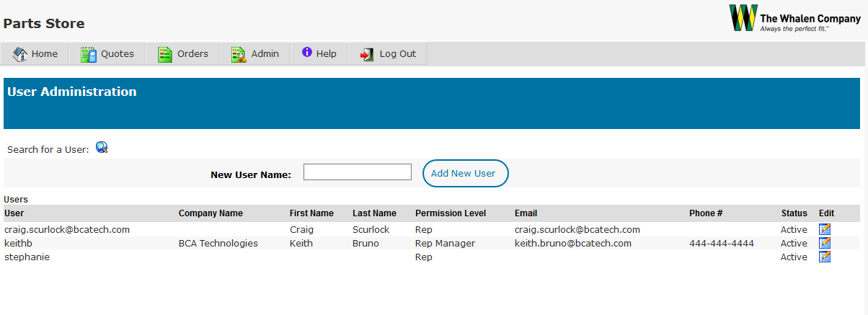Open user search magnifier icon
This screenshot has height=315, width=868.
[102, 148]
